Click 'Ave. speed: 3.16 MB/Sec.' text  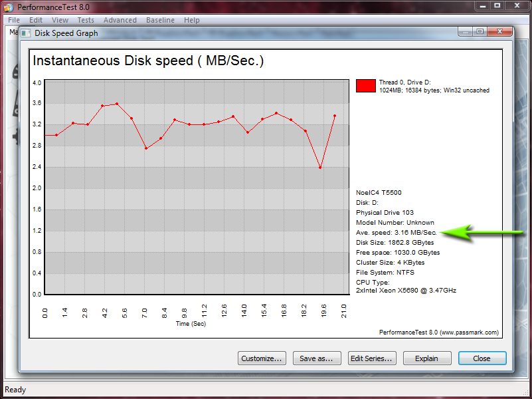click(397, 233)
